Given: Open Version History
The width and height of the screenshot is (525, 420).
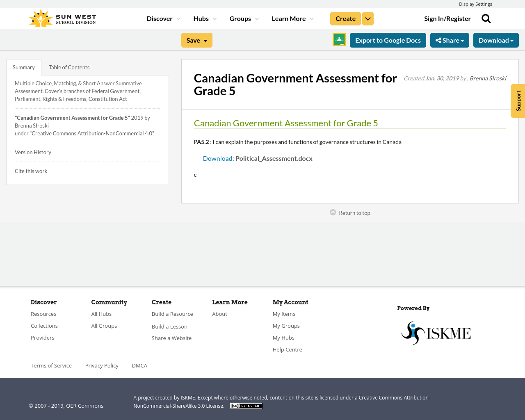Looking at the screenshot, I should 33,151.
